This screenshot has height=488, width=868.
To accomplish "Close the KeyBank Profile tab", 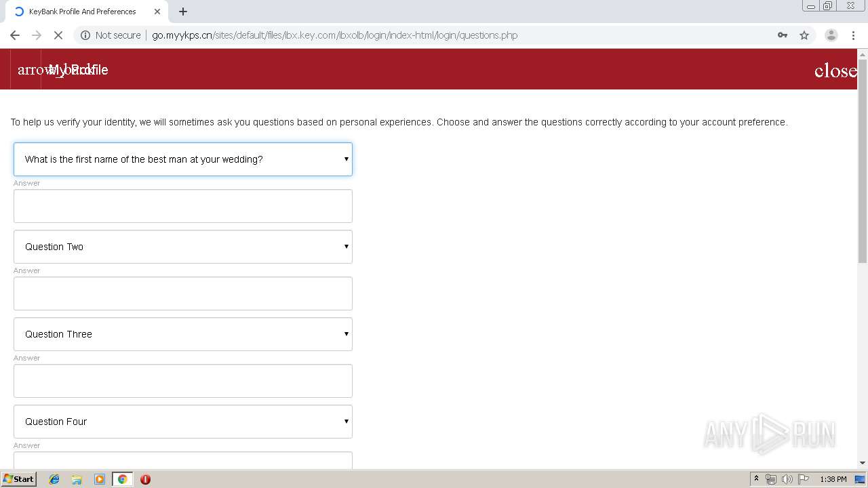I will pyautogui.click(x=157, y=12).
